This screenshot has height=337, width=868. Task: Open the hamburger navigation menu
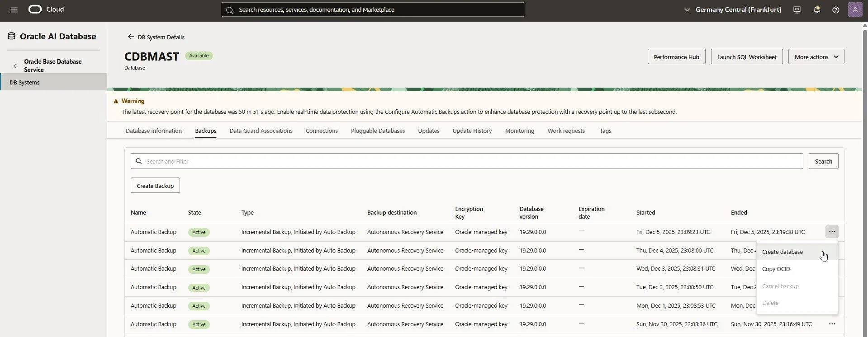click(14, 9)
